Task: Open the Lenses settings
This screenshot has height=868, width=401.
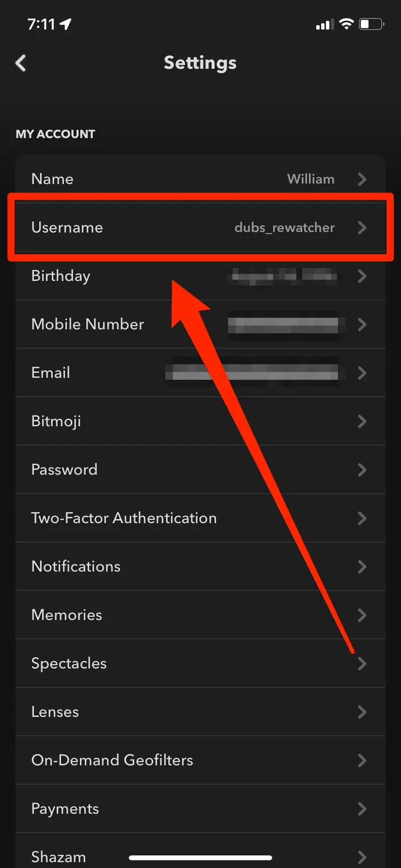Action: click(200, 712)
